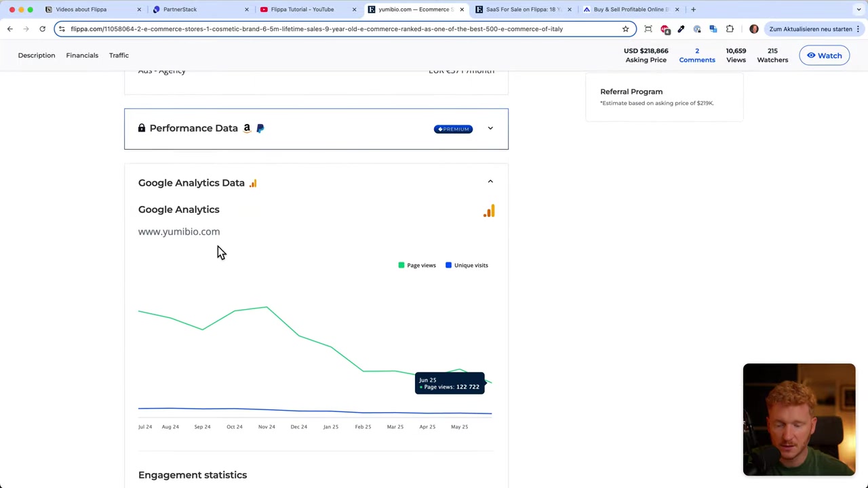The height and width of the screenshot is (488, 868).
Task: Click the Performance Data title text
Action: pos(193,128)
